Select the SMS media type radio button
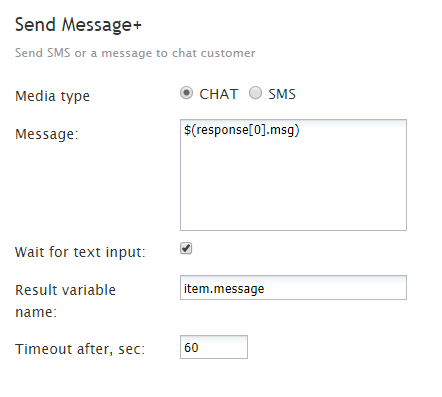Screen dimensions: 442x397 pos(255,93)
